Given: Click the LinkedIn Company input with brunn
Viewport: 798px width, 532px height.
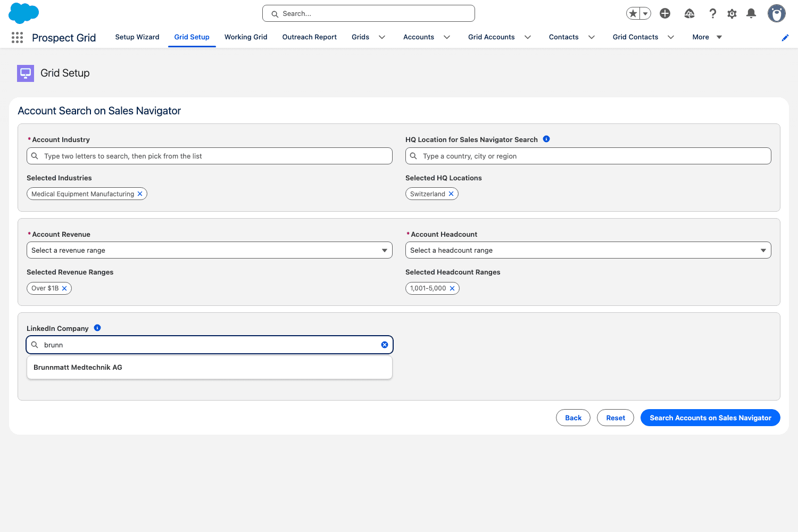Looking at the screenshot, I should coord(210,345).
